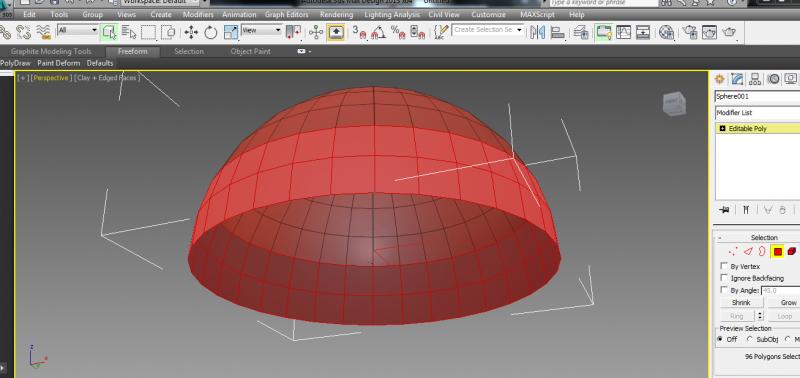Click the Sphere001 object name field
This screenshot has height=378, width=800.
[x=757, y=96]
